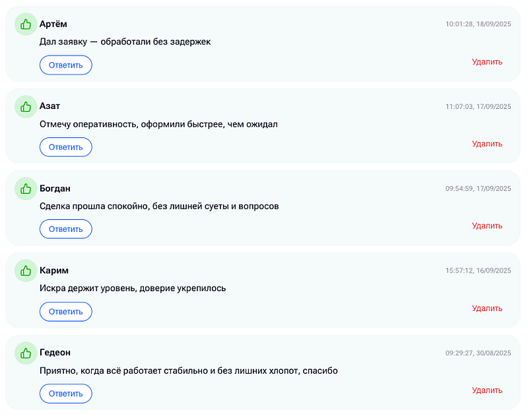Answer Гедеон's review via Ответить
This screenshot has height=420, width=528.
[x=65, y=394]
